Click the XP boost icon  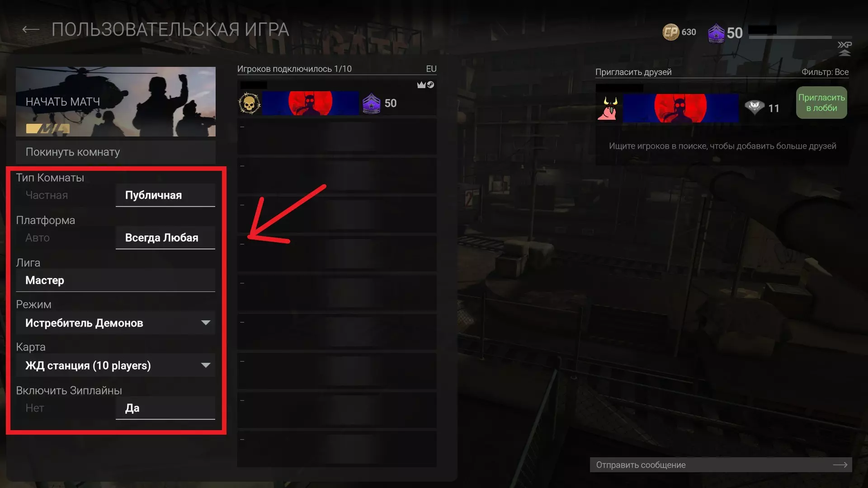tap(844, 48)
